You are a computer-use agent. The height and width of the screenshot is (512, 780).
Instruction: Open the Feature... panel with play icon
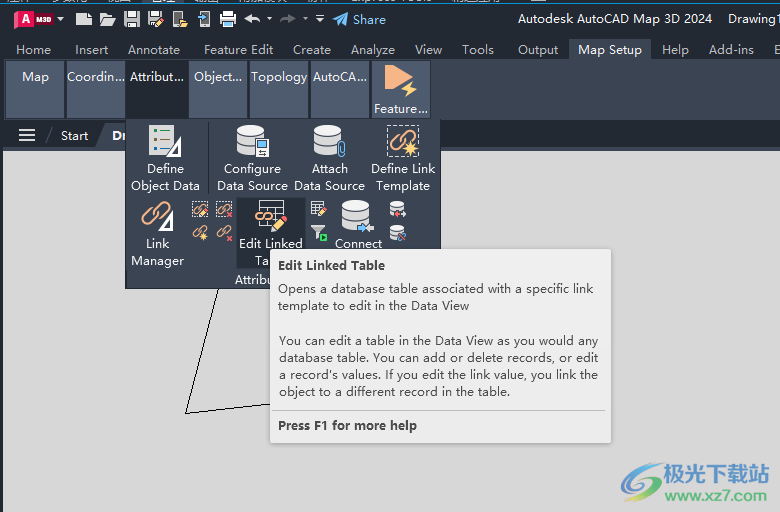coord(400,89)
